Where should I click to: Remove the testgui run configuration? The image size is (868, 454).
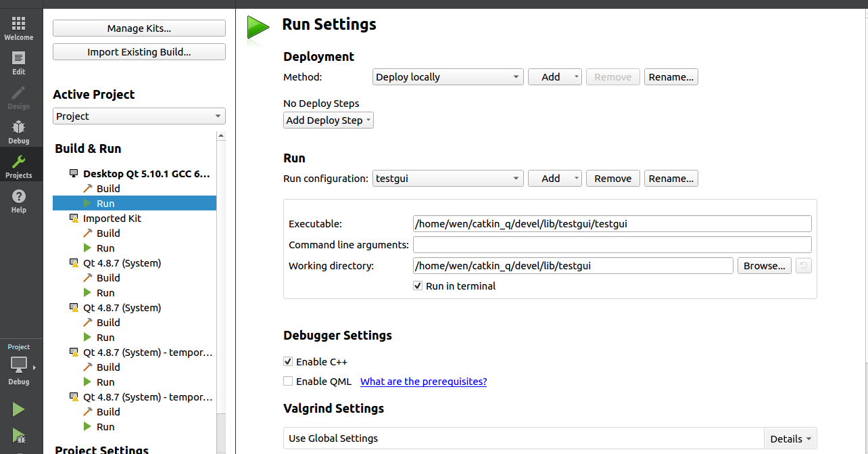(613, 179)
